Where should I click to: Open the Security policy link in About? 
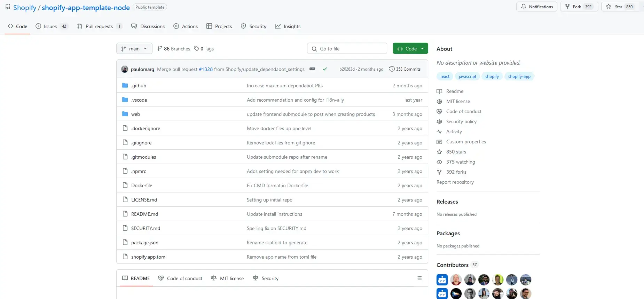click(x=461, y=121)
